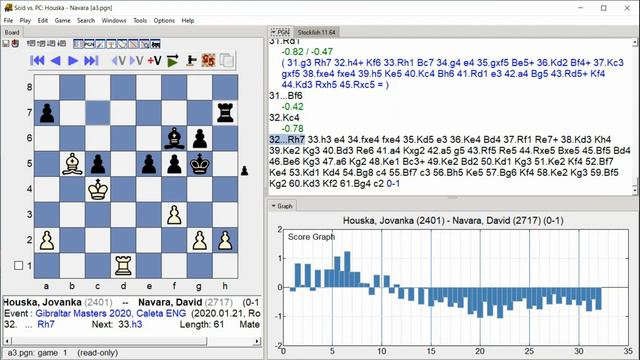Viewport: 640px width, 360px height.
Task: Click the Score Graph chart title
Action: pyautogui.click(x=311, y=237)
